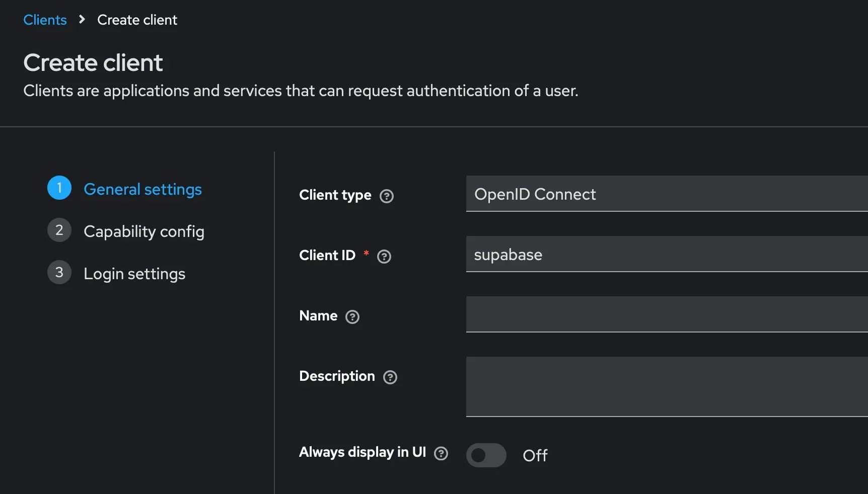Screen dimensions: 868x494
Task: Open the Client type OpenID Connect dropdown
Action: 667,194
